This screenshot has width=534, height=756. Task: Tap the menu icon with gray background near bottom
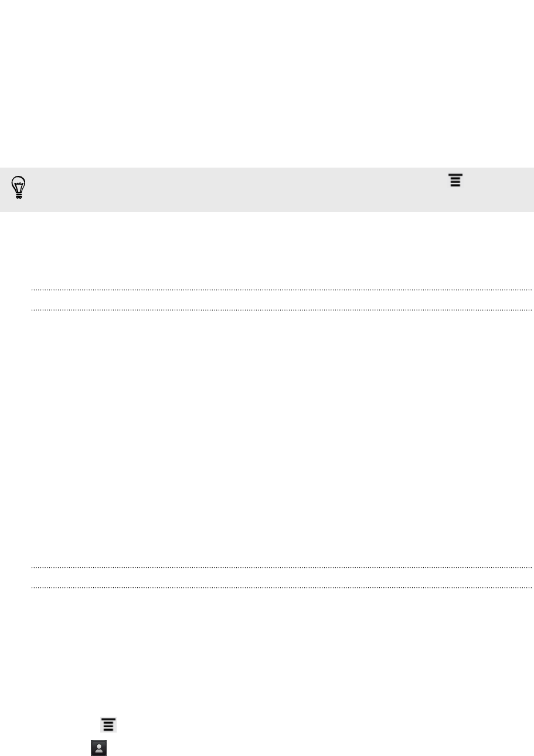108,725
